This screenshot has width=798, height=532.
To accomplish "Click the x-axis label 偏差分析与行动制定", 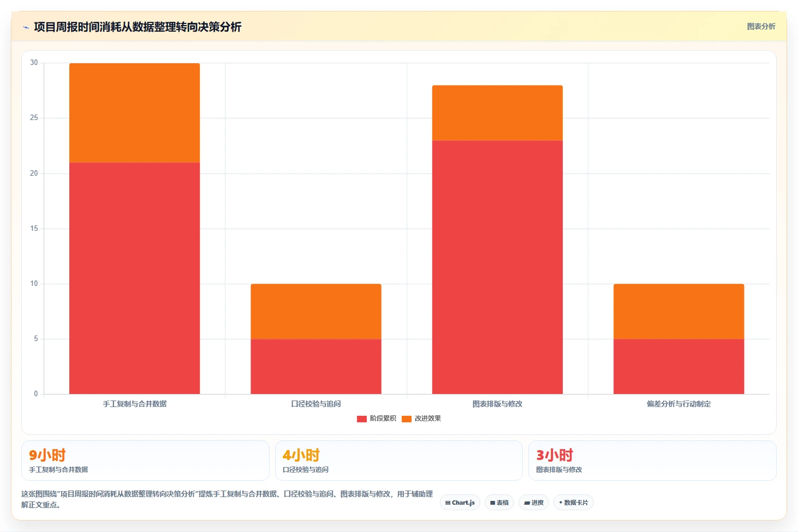I will [679, 404].
